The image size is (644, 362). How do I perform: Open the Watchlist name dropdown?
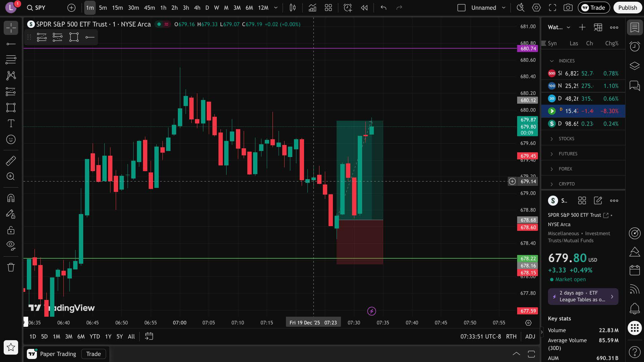(x=559, y=28)
